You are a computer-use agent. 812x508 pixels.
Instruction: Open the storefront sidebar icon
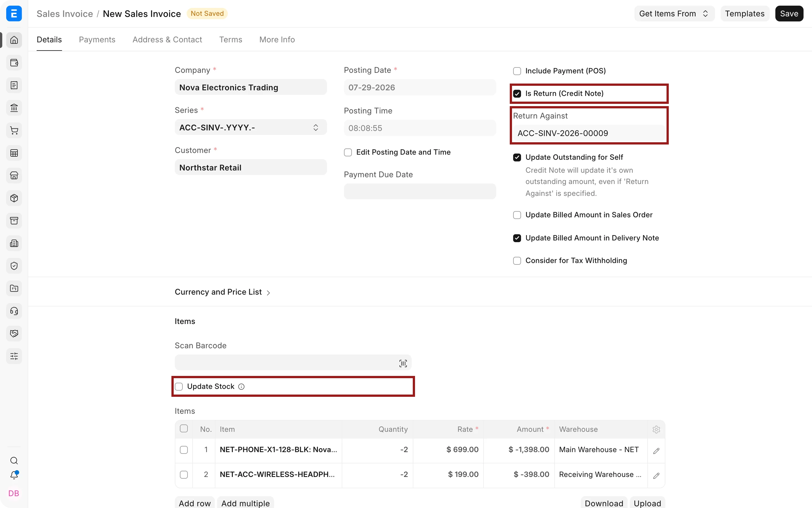[14, 175]
